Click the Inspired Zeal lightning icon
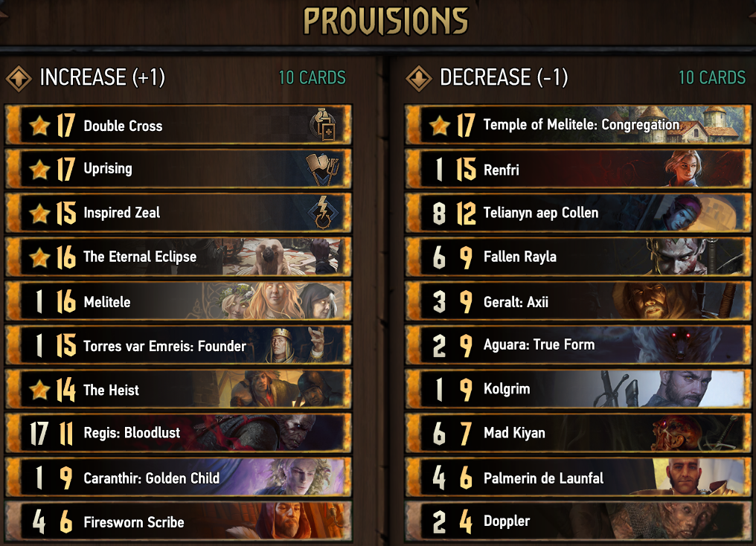 pyautogui.click(x=322, y=213)
